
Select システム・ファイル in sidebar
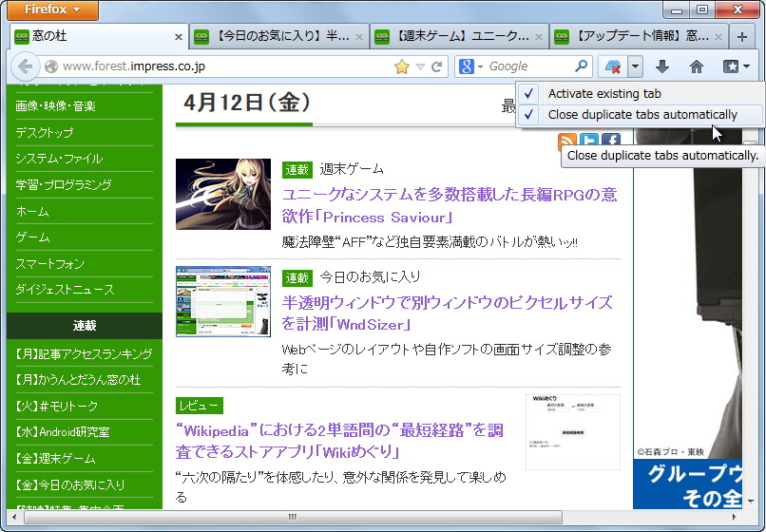pos(59,159)
